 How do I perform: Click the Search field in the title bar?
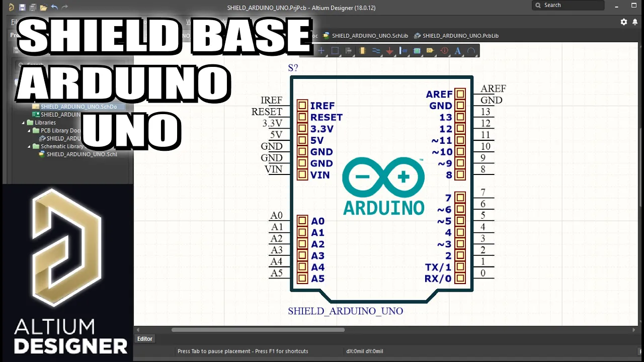point(568,5)
